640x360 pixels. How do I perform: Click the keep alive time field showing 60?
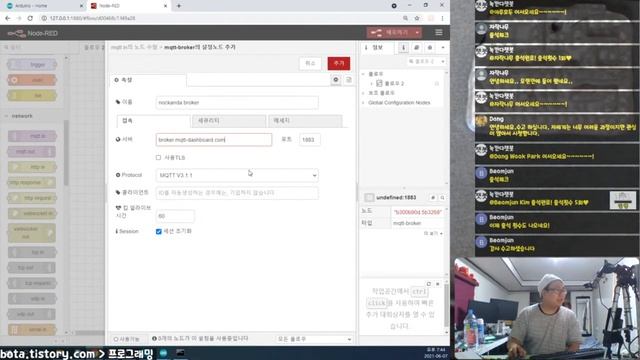tap(175, 216)
